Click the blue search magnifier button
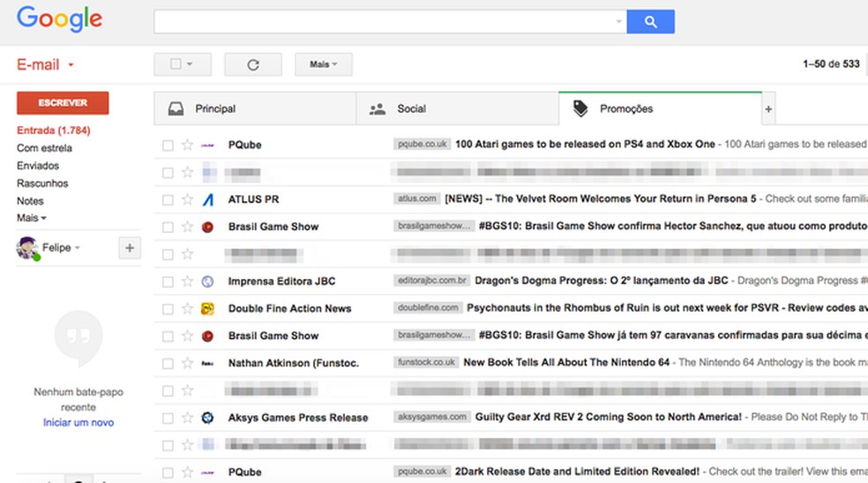 650,21
